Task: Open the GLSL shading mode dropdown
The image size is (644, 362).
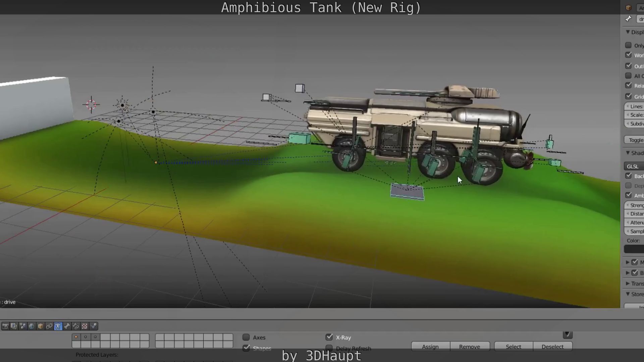Action: pos(634,166)
